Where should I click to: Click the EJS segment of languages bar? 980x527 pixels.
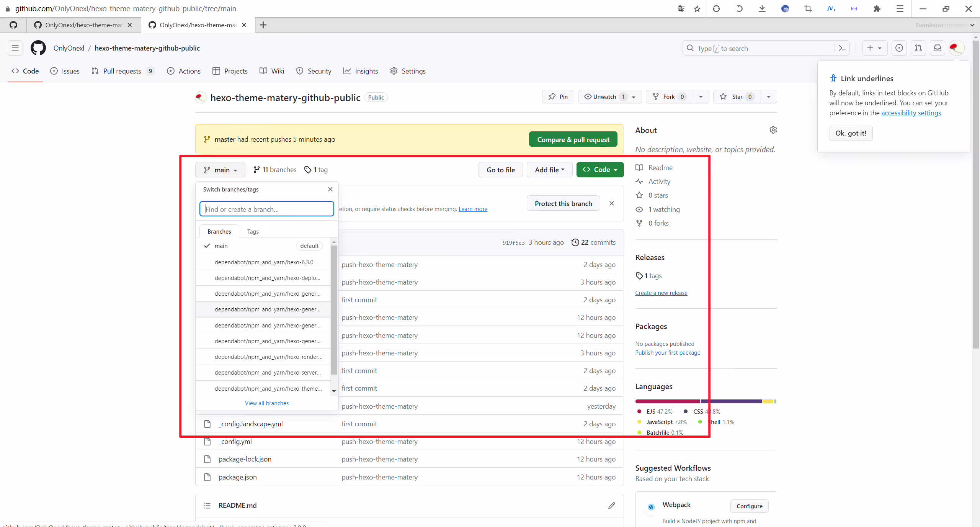(668, 401)
